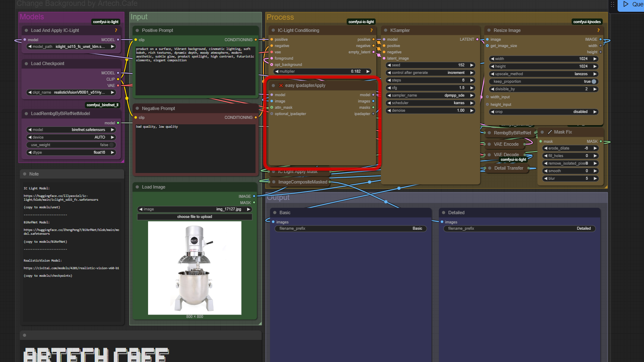Increase the seed value with right arrow
Viewport: 644px width, 362px height.
472,65
